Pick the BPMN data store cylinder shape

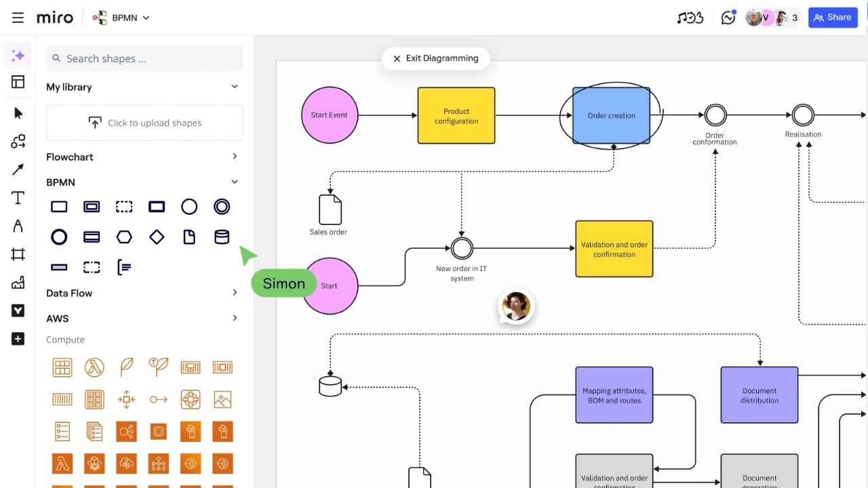tap(222, 237)
